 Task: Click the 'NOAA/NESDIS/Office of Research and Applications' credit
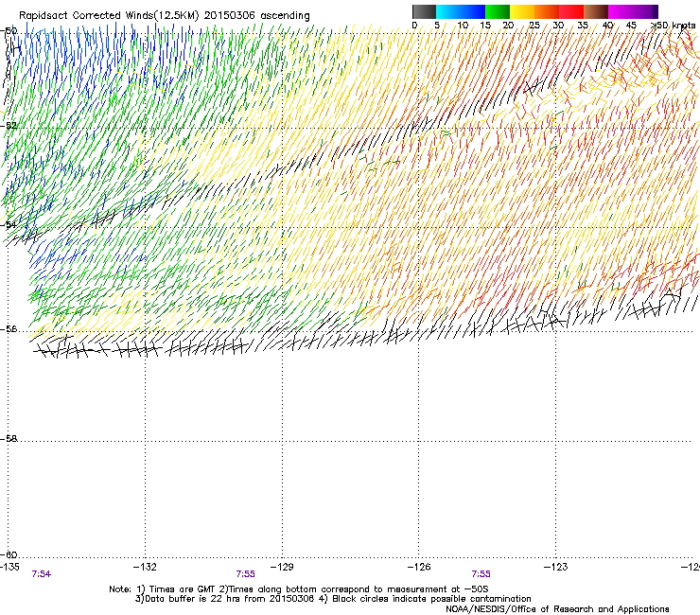click(x=557, y=609)
